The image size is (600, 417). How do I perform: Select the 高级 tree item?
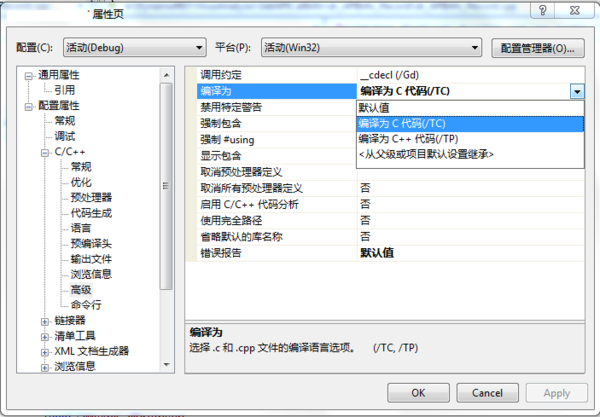pyautogui.click(x=81, y=290)
